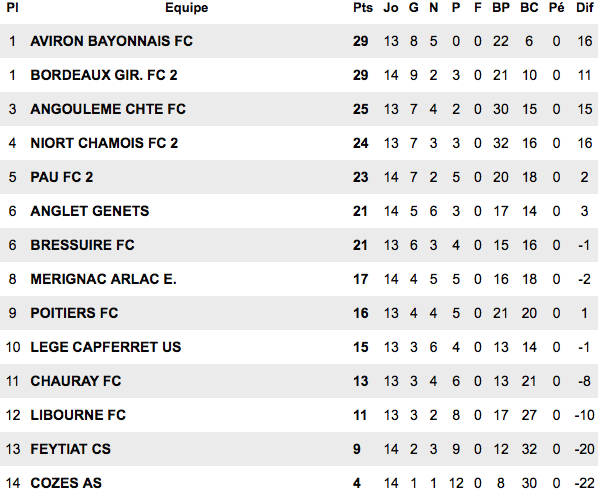598x500 pixels.
Task: Click the Pts column header
Action: pyautogui.click(x=362, y=8)
